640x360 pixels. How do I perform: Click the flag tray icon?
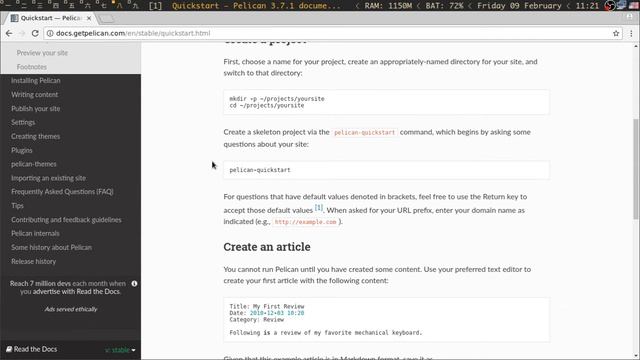(x=634, y=6)
